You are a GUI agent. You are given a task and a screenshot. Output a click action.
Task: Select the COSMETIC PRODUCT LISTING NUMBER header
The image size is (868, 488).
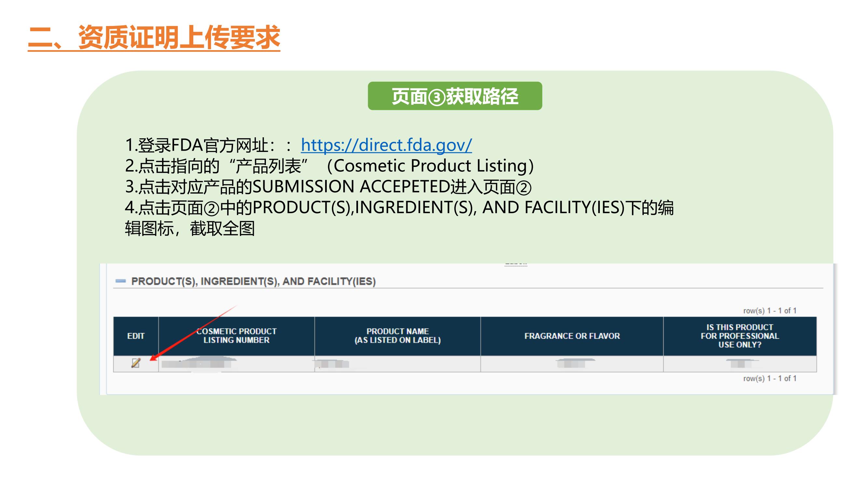(236, 336)
